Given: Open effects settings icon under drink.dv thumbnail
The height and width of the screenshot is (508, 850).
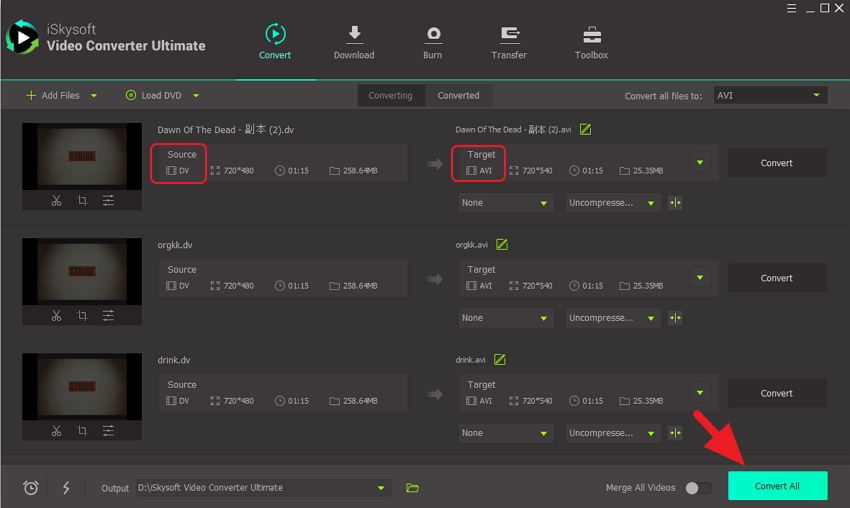Looking at the screenshot, I should click(x=108, y=431).
